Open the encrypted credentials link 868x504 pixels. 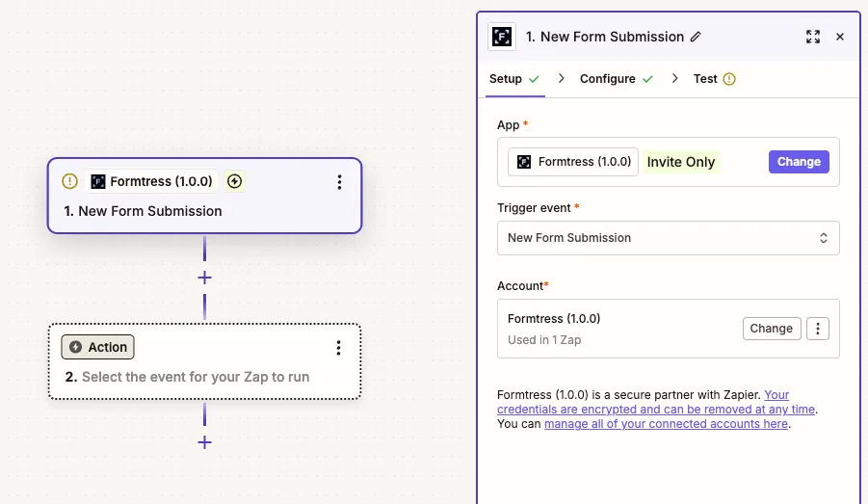click(x=656, y=402)
